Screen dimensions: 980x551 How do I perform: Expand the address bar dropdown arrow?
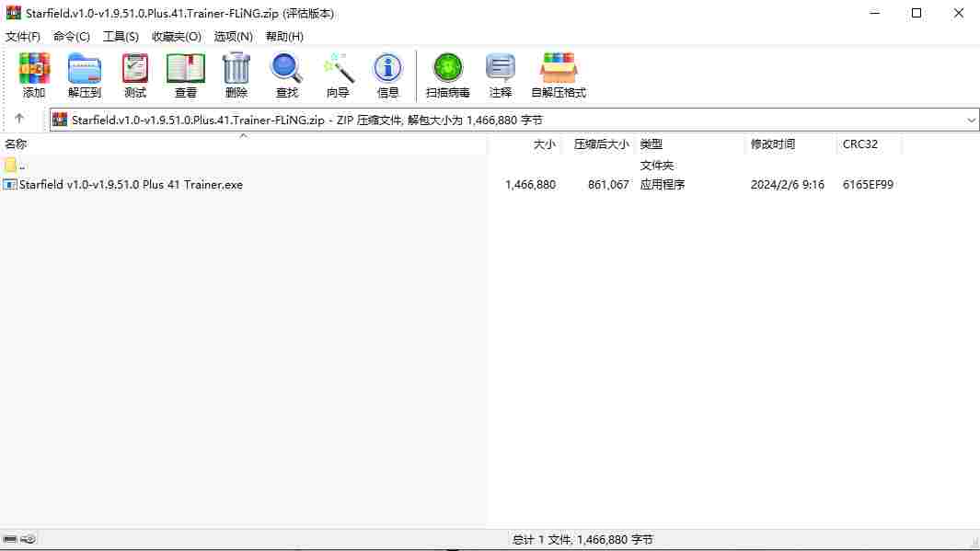click(971, 120)
